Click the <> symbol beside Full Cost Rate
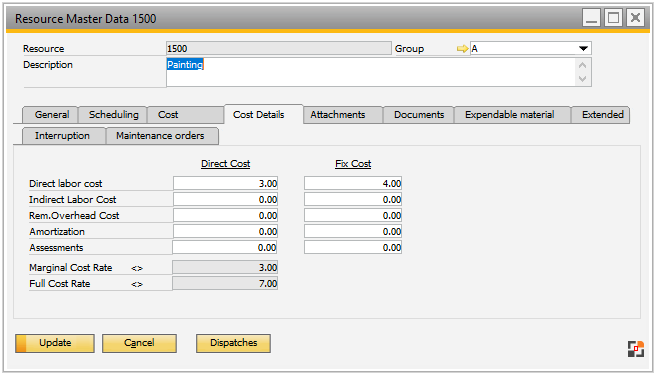 (x=137, y=285)
